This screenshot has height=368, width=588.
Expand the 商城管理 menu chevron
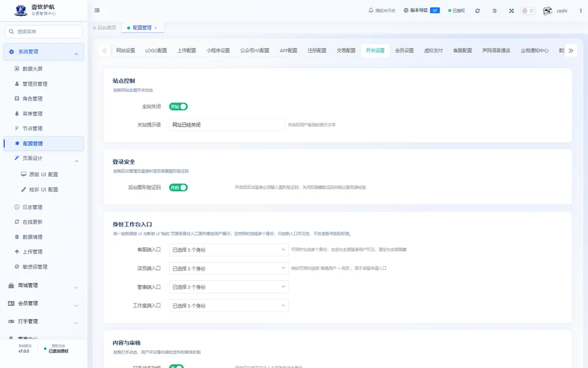tap(76, 288)
